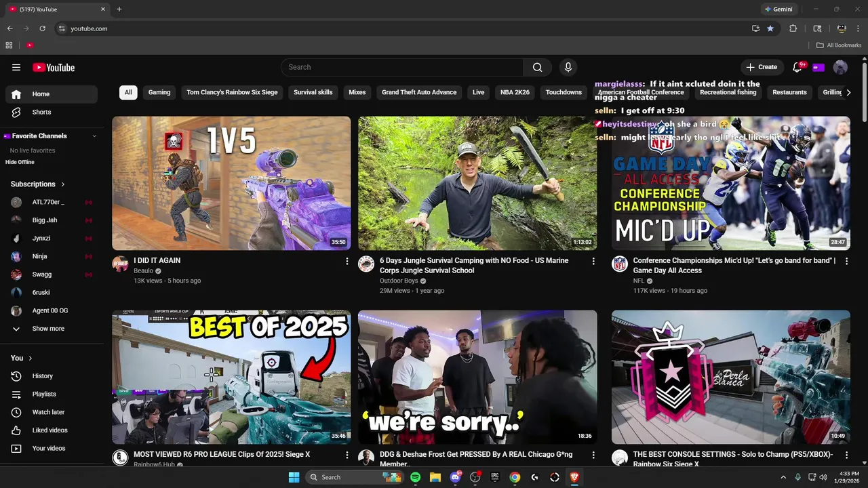Start voice search with microphone
The image size is (868, 488).
coord(568,67)
